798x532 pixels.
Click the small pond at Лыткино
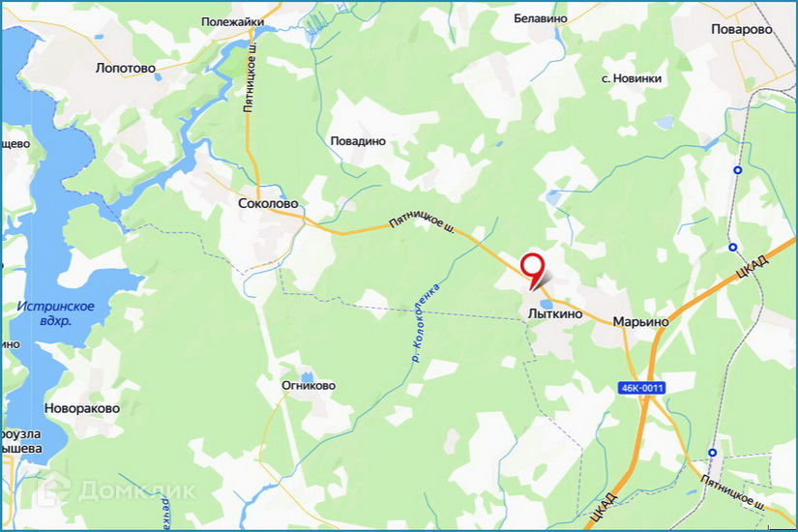(x=547, y=305)
